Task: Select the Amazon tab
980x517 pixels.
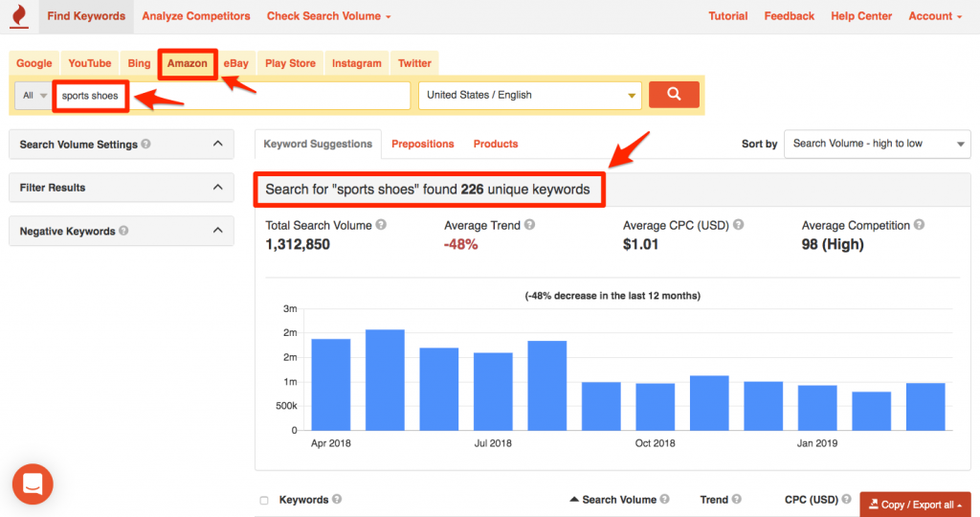Action: (187, 63)
